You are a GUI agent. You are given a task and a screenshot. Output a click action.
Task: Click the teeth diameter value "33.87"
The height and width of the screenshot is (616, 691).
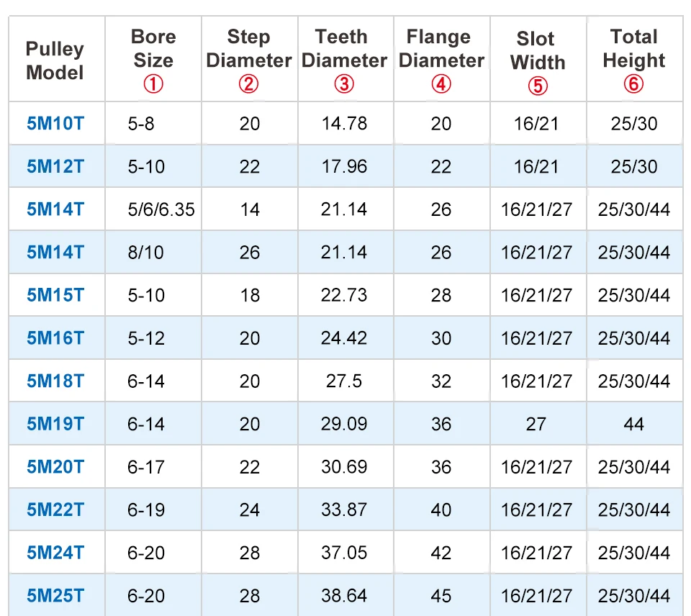pos(344,509)
